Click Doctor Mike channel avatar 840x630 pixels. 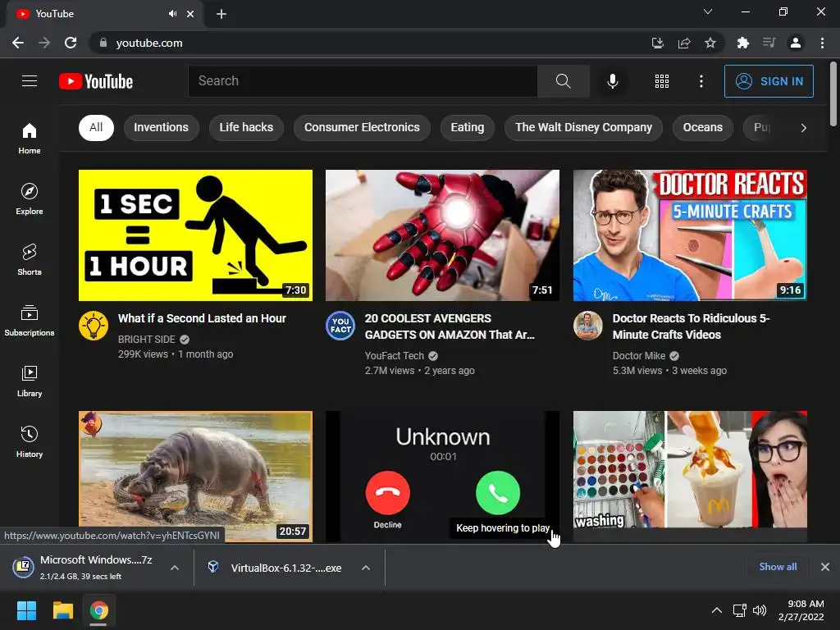coord(587,325)
